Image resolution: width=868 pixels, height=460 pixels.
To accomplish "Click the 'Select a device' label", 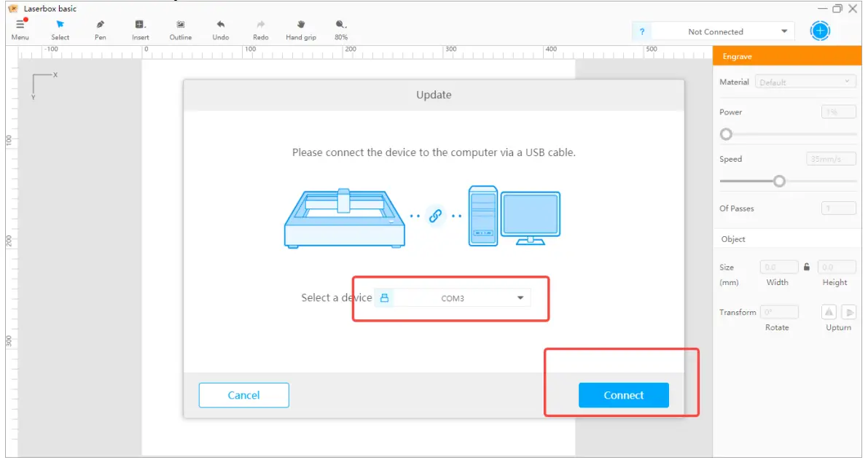I will pyautogui.click(x=337, y=298).
